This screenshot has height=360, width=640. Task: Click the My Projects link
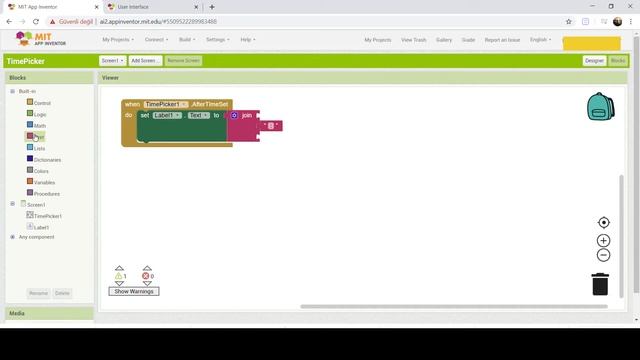pos(378,40)
